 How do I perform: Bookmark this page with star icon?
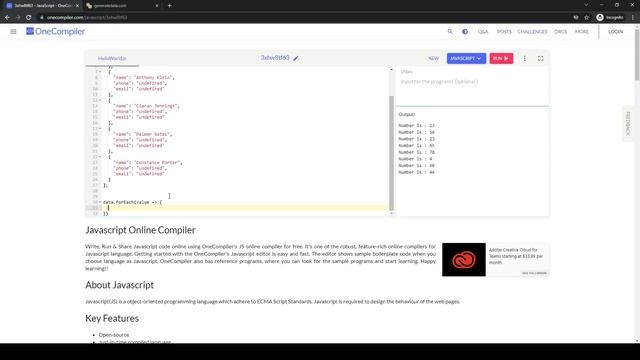click(x=587, y=18)
